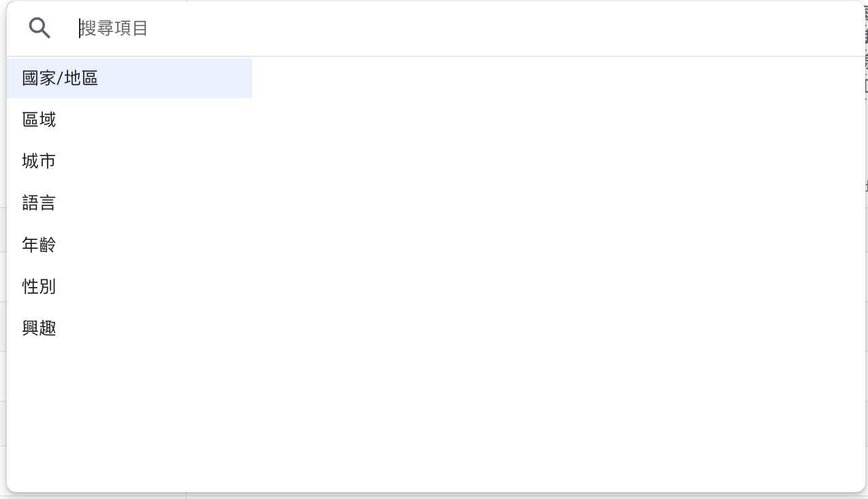Pick 語言 in the item list
Viewport: 868px width, 499px height.
tap(40, 203)
